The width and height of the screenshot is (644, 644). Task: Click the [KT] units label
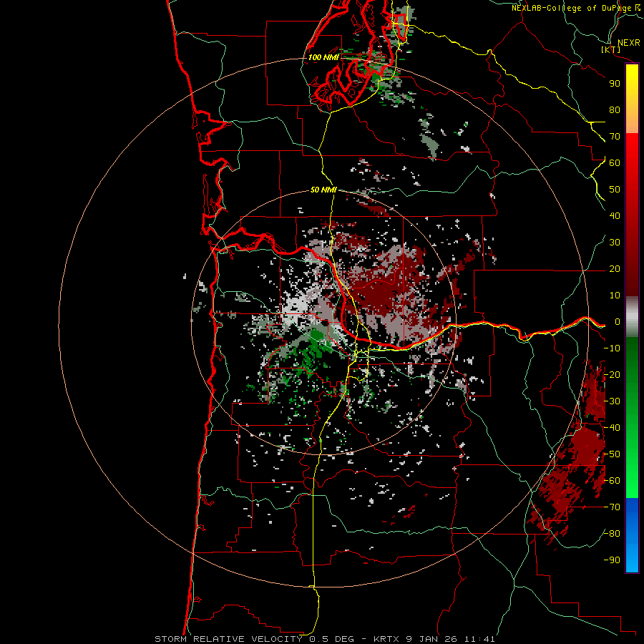click(611, 50)
